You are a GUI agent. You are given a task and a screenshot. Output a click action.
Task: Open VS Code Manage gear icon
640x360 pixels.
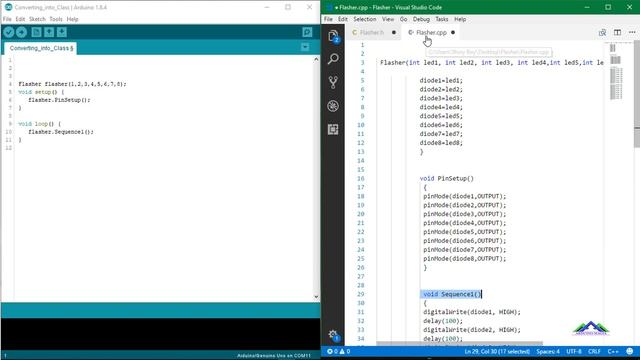click(333, 335)
